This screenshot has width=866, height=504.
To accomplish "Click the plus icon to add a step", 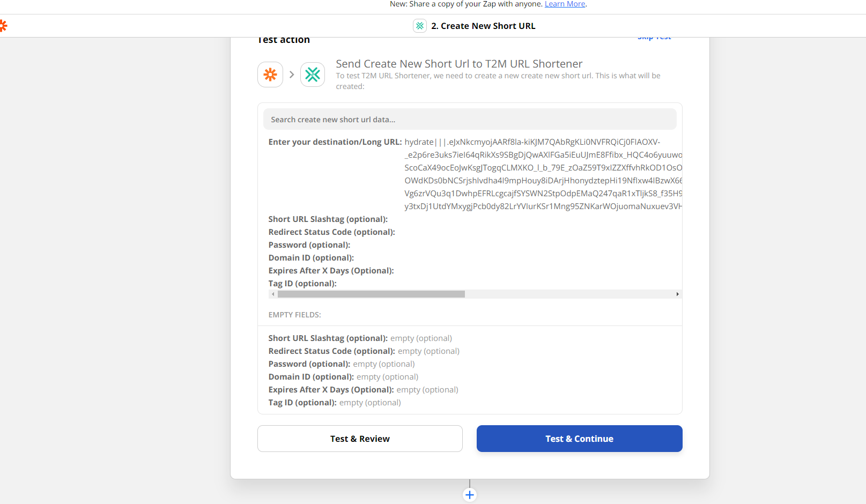I will (x=470, y=494).
